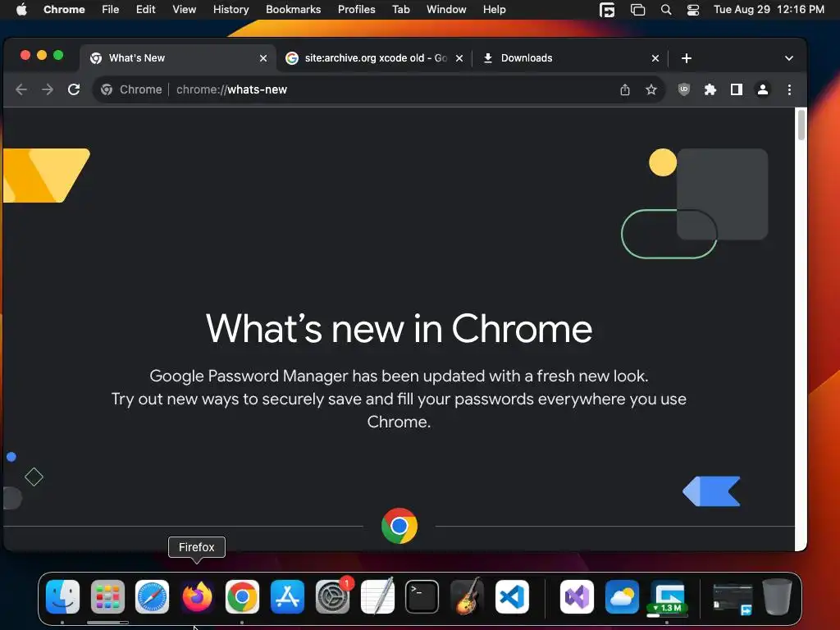Switch to the site:archive.org xcode old tab
840x630 pixels.
(x=375, y=58)
